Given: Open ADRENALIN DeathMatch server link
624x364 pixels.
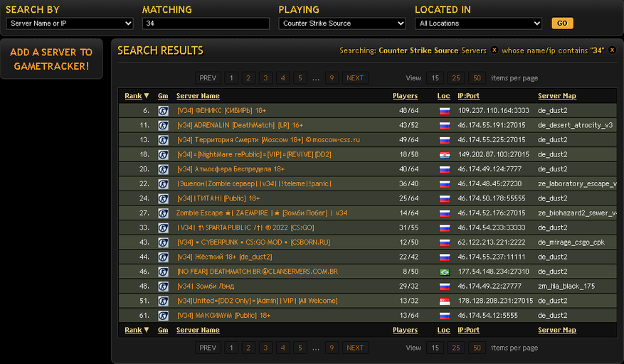Looking at the screenshot, I should (240, 125).
